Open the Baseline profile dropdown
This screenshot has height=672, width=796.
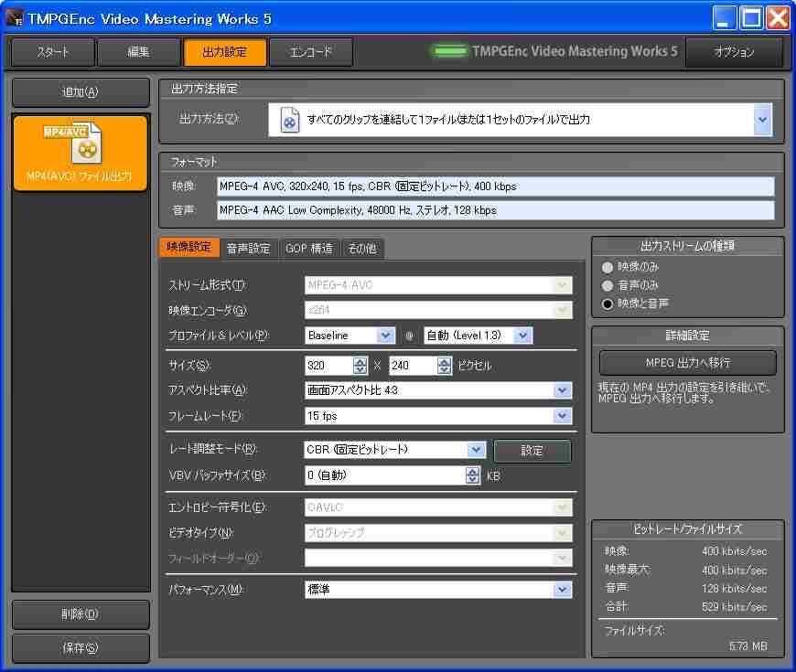coord(385,336)
